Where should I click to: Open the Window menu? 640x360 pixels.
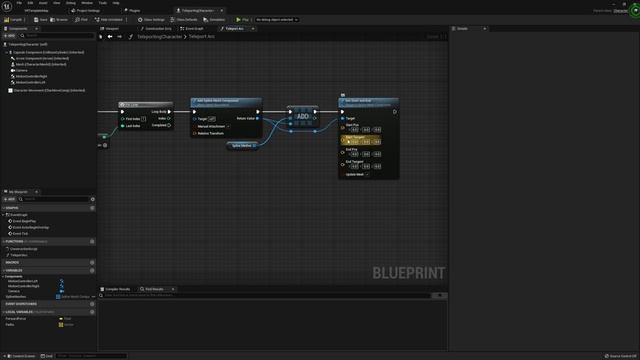point(87,3)
